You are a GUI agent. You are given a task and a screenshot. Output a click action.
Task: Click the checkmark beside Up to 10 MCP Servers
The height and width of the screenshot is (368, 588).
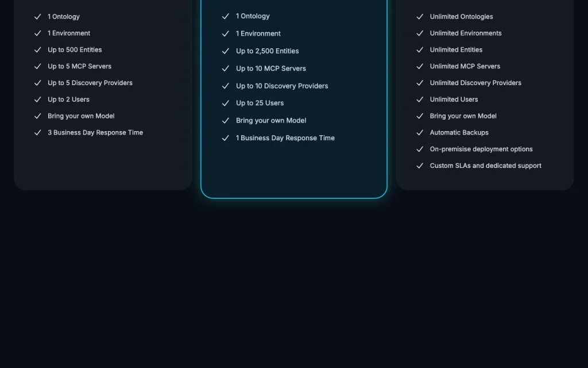225,69
